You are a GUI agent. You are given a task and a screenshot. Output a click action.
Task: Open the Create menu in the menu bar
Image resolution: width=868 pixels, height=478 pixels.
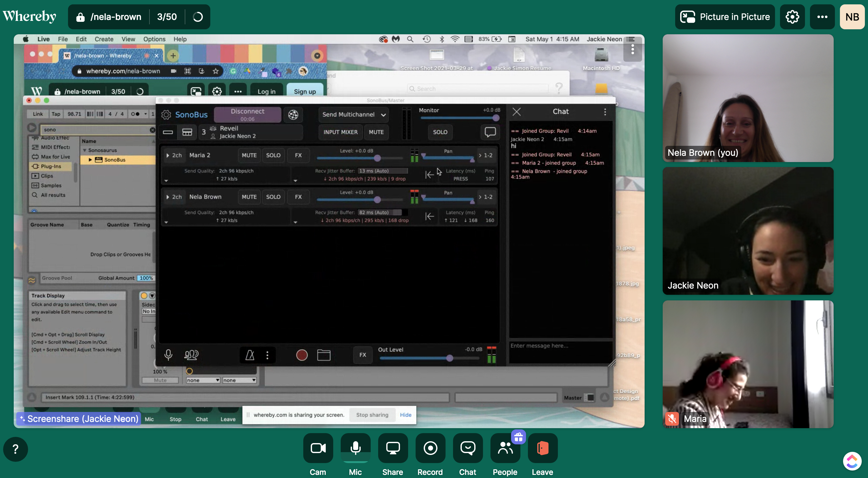pos(104,39)
